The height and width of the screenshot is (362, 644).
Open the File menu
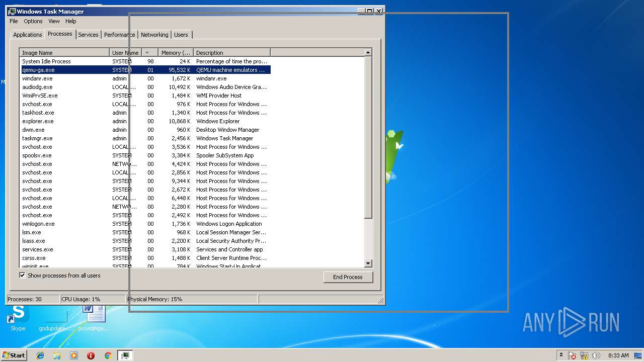point(14,21)
